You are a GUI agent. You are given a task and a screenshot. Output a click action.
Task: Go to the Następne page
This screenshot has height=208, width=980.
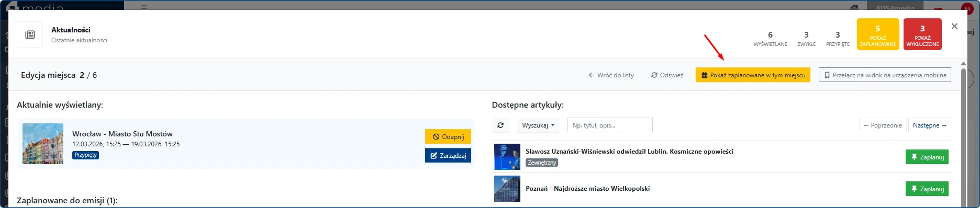[930, 125]
